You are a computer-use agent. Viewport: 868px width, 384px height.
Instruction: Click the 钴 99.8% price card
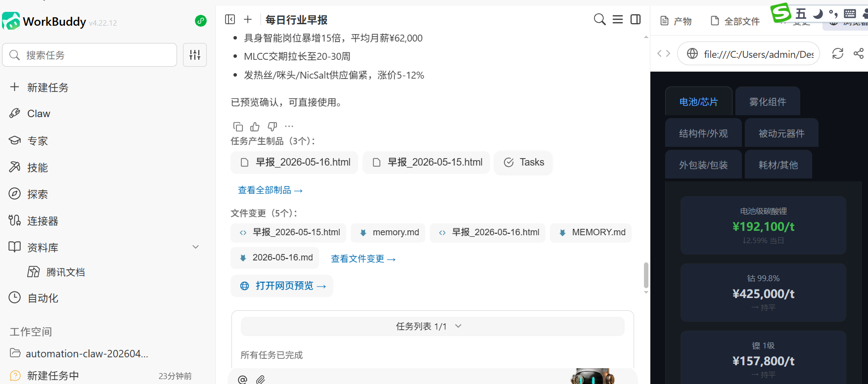[x=763, y=293]
